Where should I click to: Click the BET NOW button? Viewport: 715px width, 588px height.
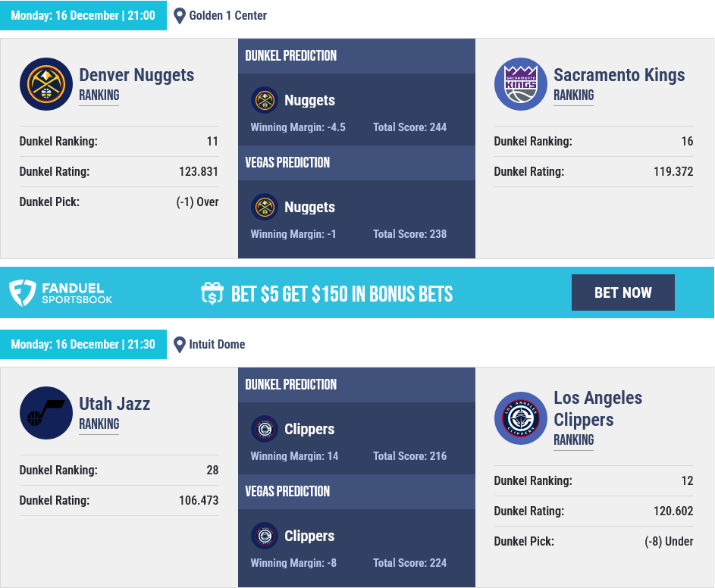tap(623, 292)
